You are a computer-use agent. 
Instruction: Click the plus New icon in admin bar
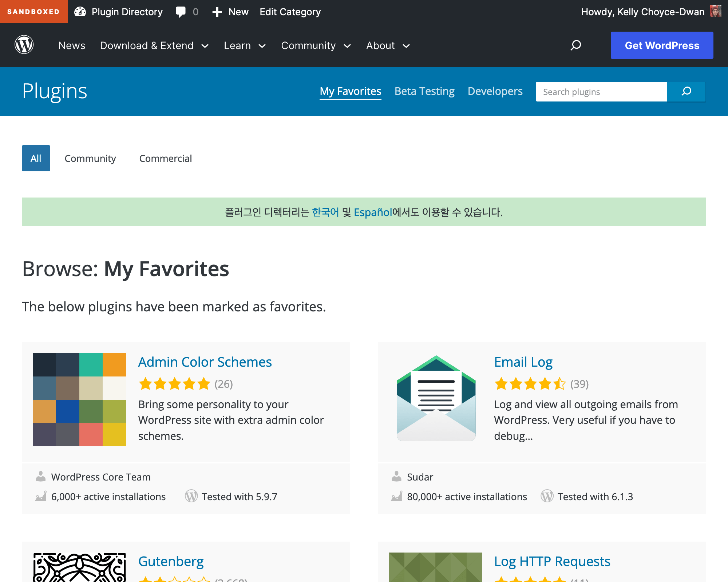point(217,12)
